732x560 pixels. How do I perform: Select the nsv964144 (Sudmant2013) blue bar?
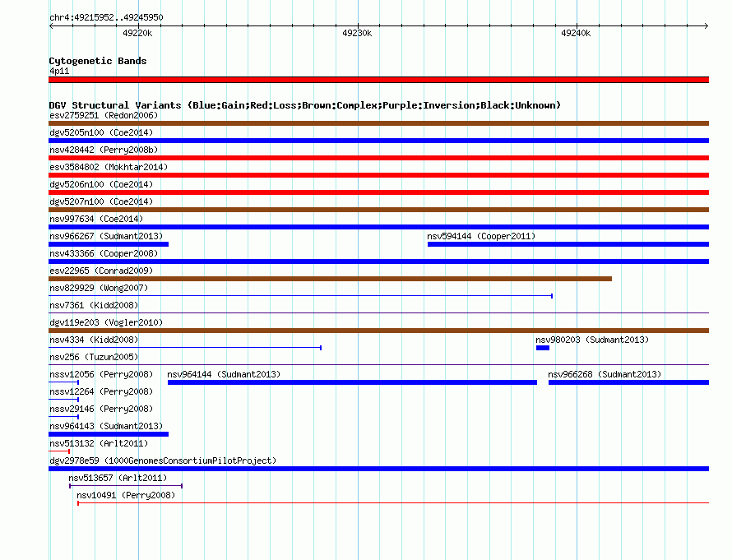352,382
